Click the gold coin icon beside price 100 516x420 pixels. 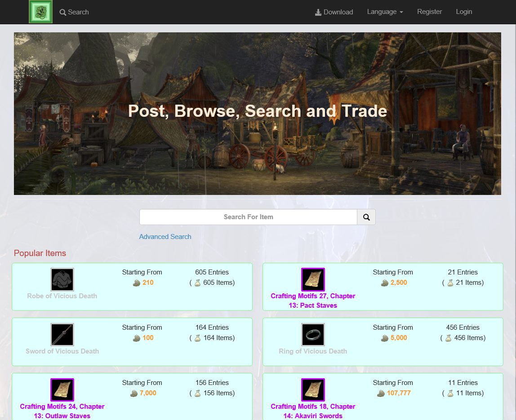(137, 338)
